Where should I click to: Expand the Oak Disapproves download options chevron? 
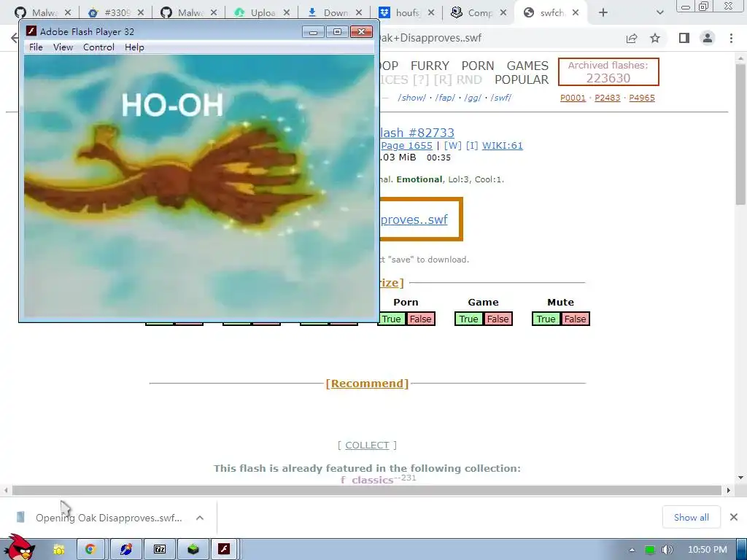(x=200, y=518)
